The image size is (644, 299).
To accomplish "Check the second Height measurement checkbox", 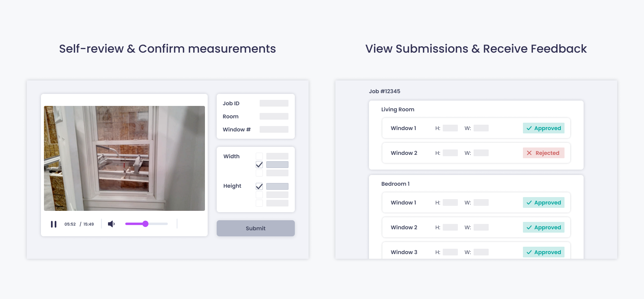I will [x=259, y=195].
